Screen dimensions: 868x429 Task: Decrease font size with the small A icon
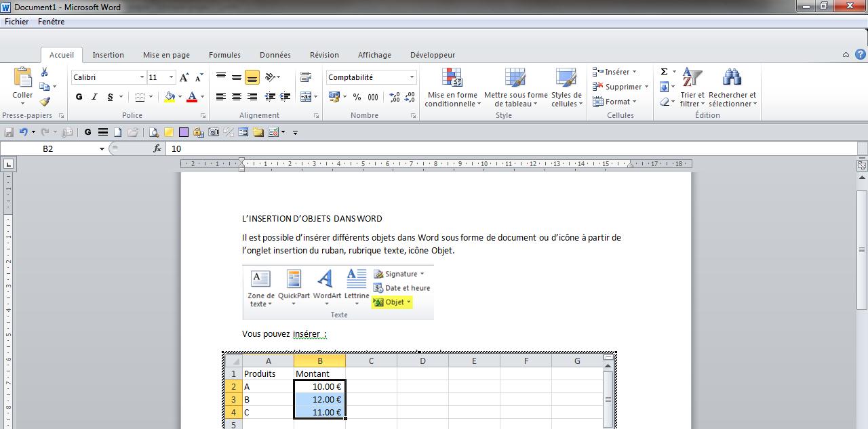199,77
